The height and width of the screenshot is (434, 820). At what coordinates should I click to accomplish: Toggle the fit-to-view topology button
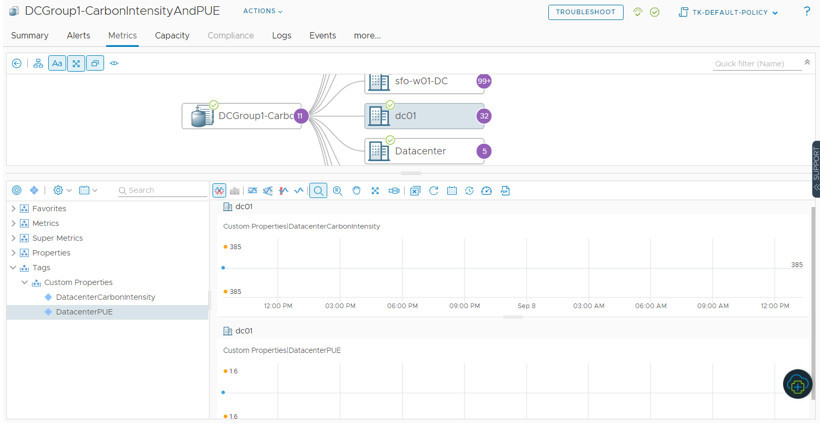pos(76,63)
